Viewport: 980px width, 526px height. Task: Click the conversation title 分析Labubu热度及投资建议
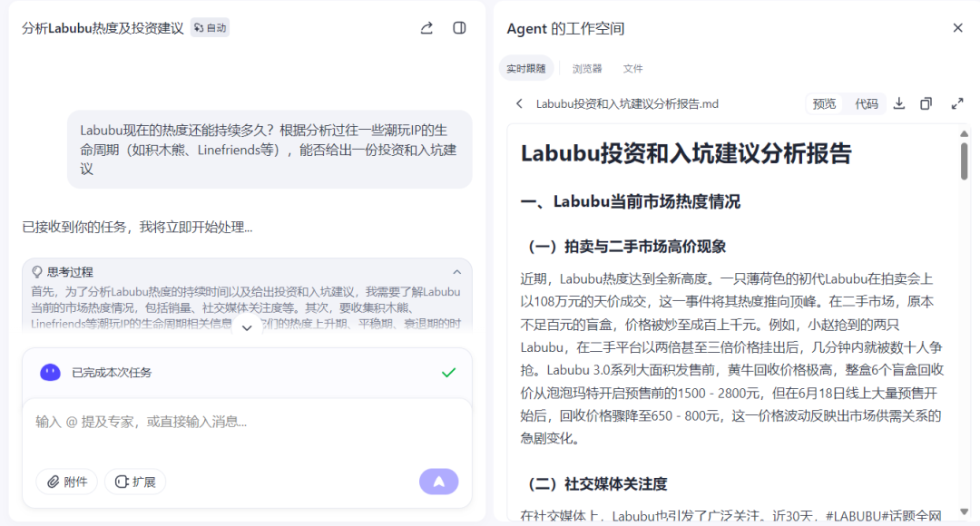coord(103,28)
